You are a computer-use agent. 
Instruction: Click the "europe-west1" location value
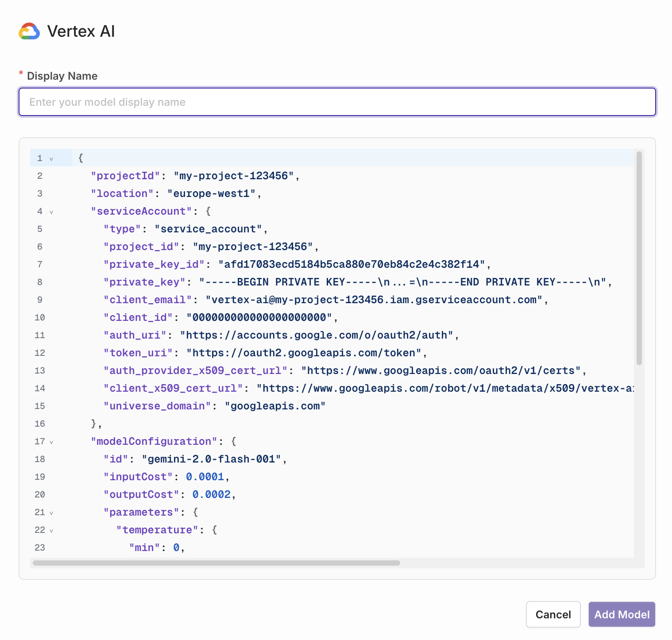pos(211,193)
